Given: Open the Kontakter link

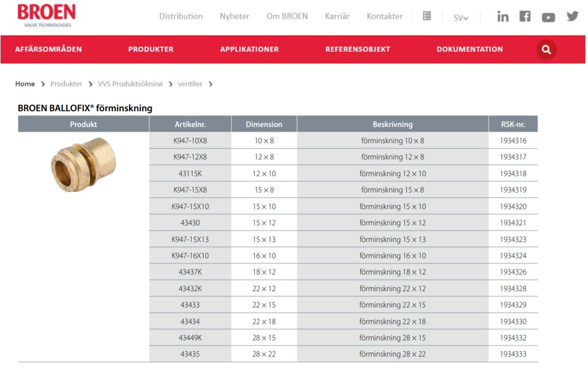Looking at the screenshot, I should (384, 16).
